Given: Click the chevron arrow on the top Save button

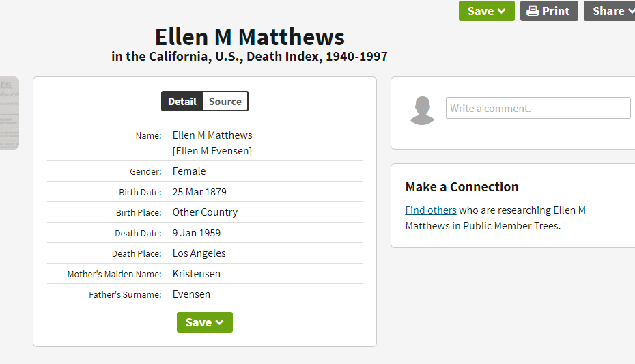Looking at the screenshot, I should (501, 12).
